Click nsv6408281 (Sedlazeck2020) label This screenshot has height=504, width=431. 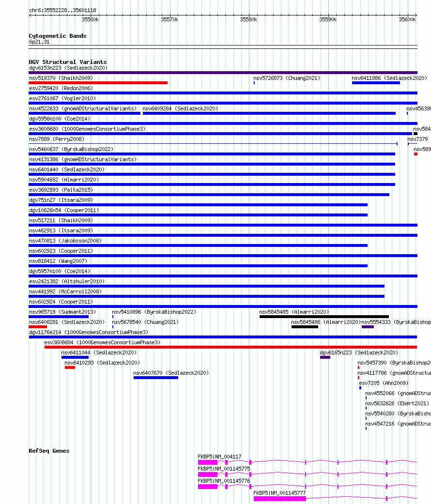67,322
